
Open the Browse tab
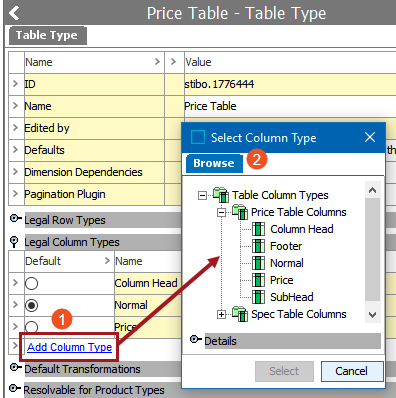point(214,163)
